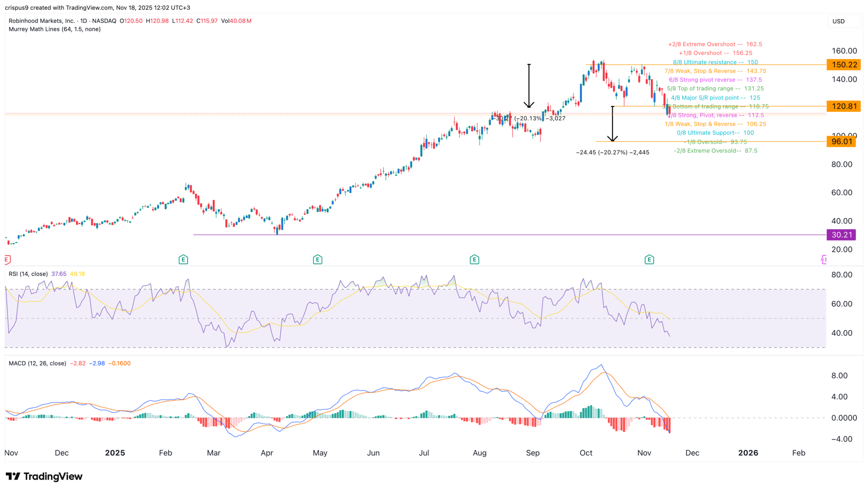Click the earnings marker near November 2025
The width and height of the screenshot is (868, 491).
pyautogui.click(x=649, y=259)
